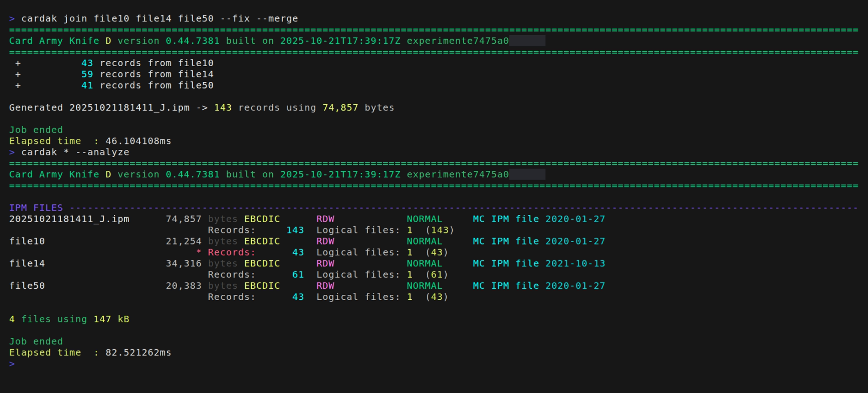Click the 61 records count under file14
Screen dimensions: 868x393
tap(298, 275)
